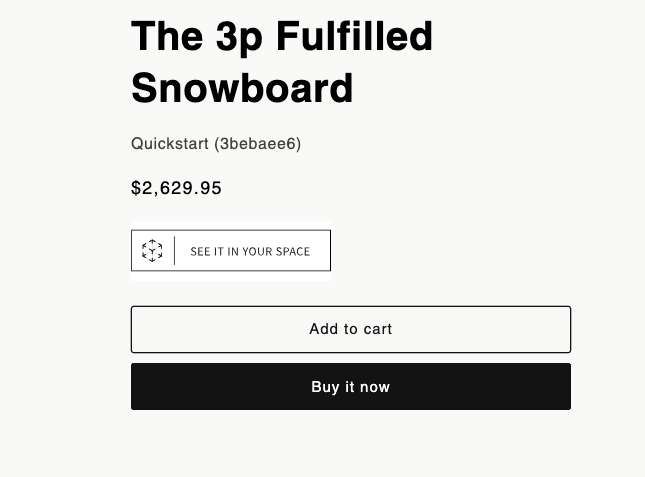The height and width of the screenshot is (477, 645).
Task: Click the 3D cube AR icon
Action: point(152,250)
